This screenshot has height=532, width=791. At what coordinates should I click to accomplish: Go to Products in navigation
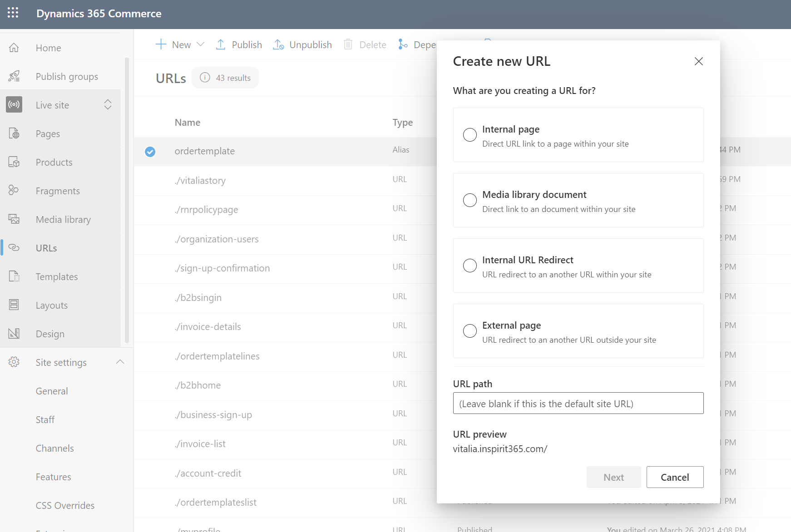54,162
